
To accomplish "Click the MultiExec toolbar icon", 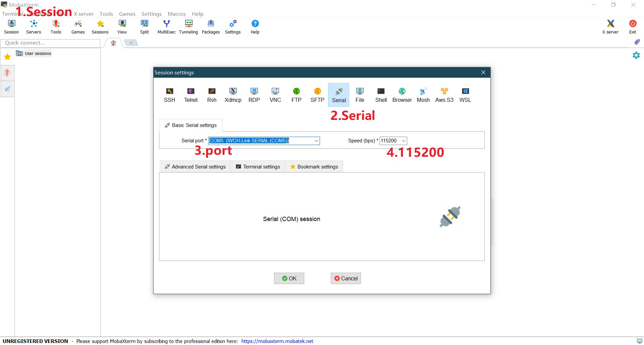I will [x=166, y=27].
